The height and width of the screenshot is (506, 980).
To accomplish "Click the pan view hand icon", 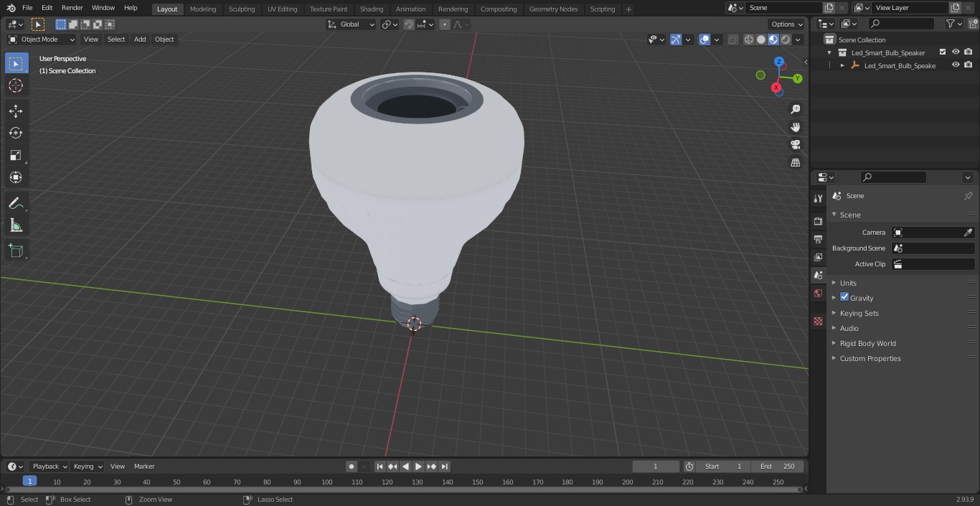I will tap(795, 127).
